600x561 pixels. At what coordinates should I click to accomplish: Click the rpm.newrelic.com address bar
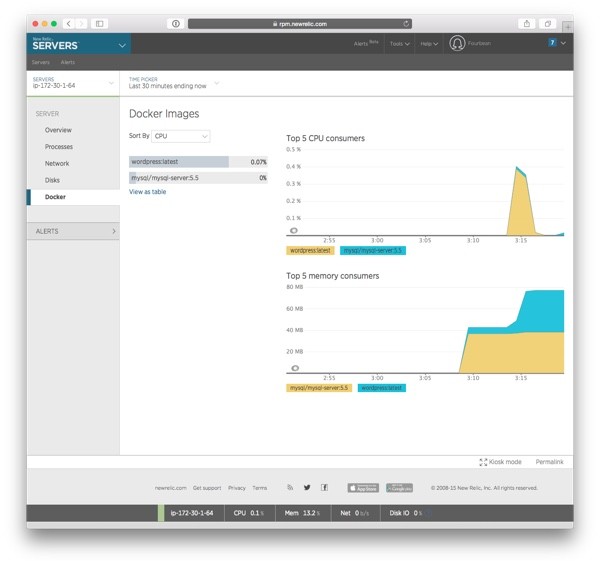click(300, 24)
